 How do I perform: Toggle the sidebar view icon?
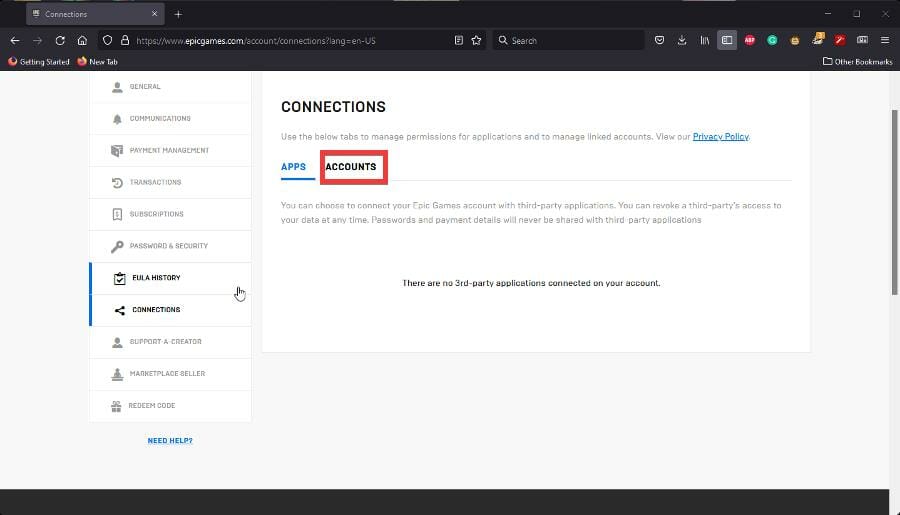pyautogui.click(x=727, y=40)
